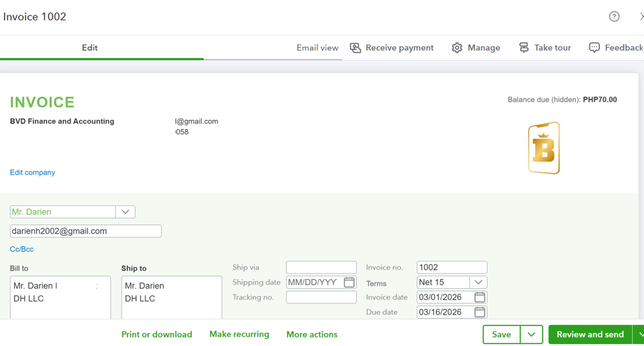Open More actions
Screen dimensions: 644x346
tap(312, 335)
